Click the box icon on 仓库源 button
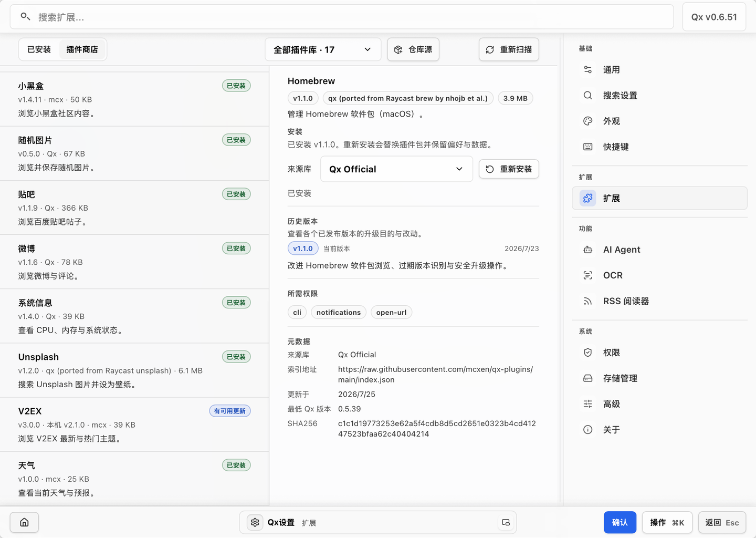756x538 pixels. (x=398, y=50)
